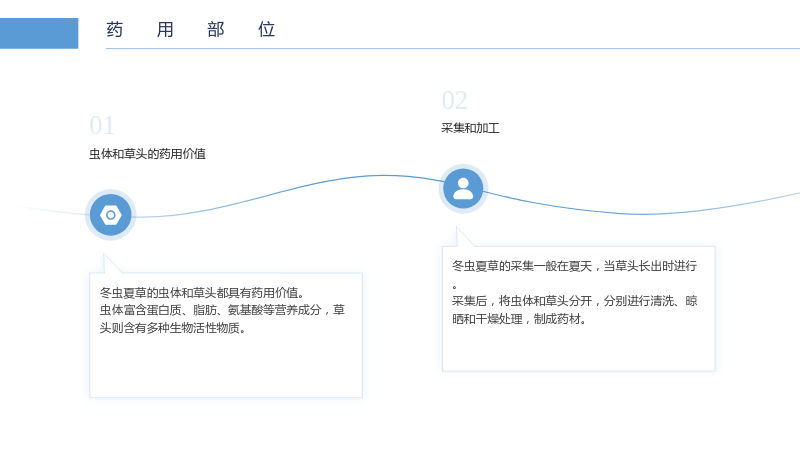The height and width of the screenshot is (450, 800).
Task: Click the person silhouette icon circle
Action: (463, 189)
